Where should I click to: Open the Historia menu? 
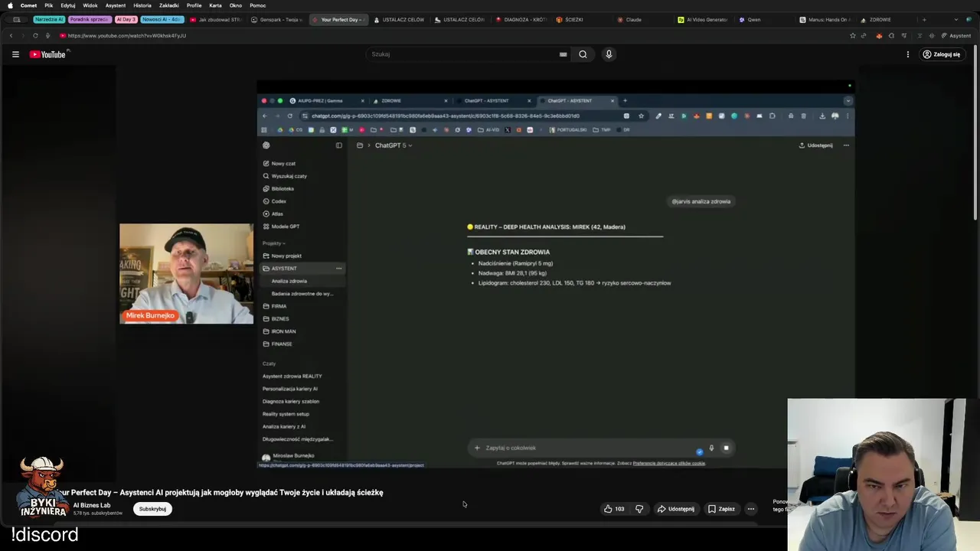click(x=142, y=5)
